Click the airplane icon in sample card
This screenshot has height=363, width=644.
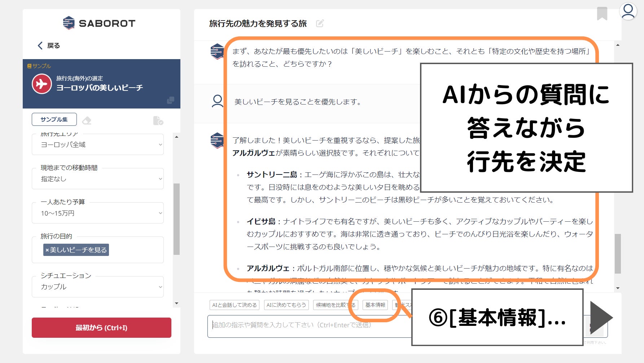(42, 84)
